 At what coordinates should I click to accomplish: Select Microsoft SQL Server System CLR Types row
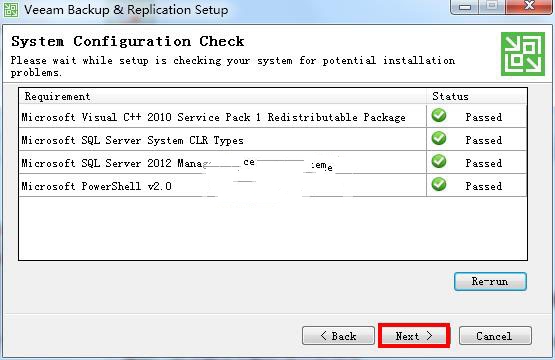273,139
